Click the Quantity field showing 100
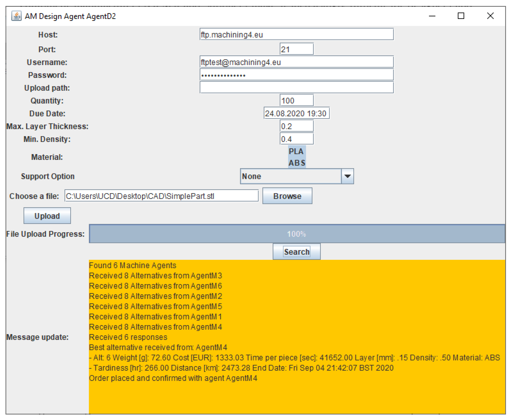511x420 pixels. 297,100
